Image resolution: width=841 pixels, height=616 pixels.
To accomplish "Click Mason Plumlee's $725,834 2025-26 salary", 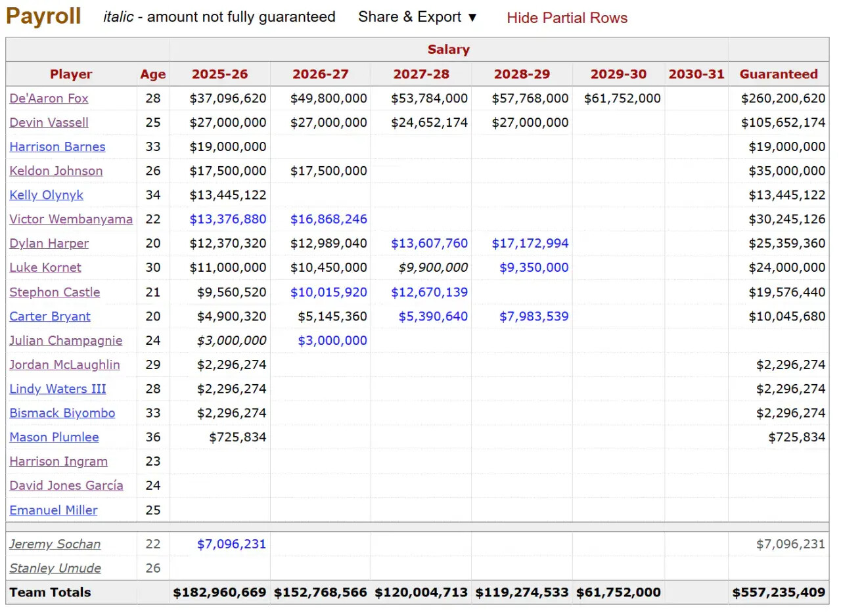I will click(238, 437).
